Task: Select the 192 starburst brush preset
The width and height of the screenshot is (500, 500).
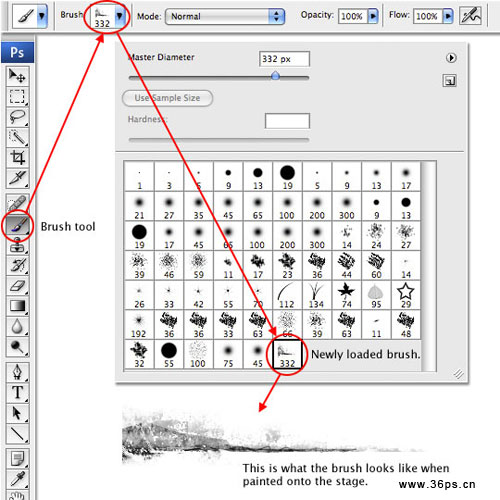Action: [139, 325]
